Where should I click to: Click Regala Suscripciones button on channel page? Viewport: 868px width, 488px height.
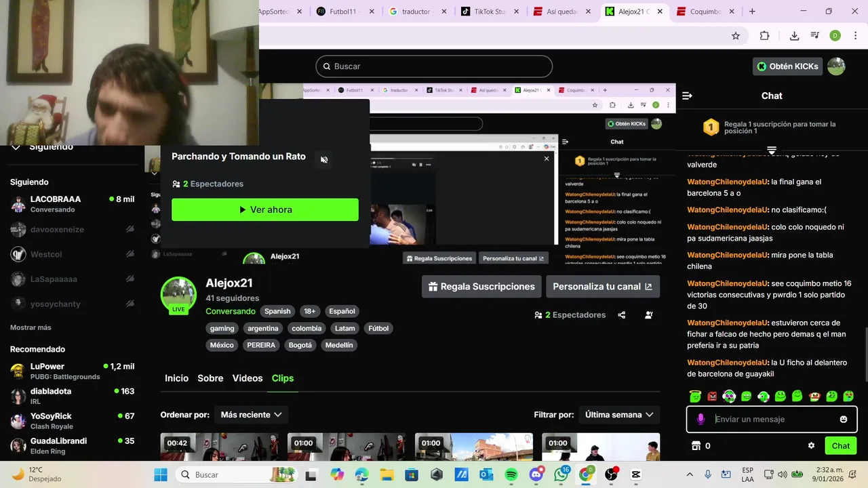click(481, 287)
